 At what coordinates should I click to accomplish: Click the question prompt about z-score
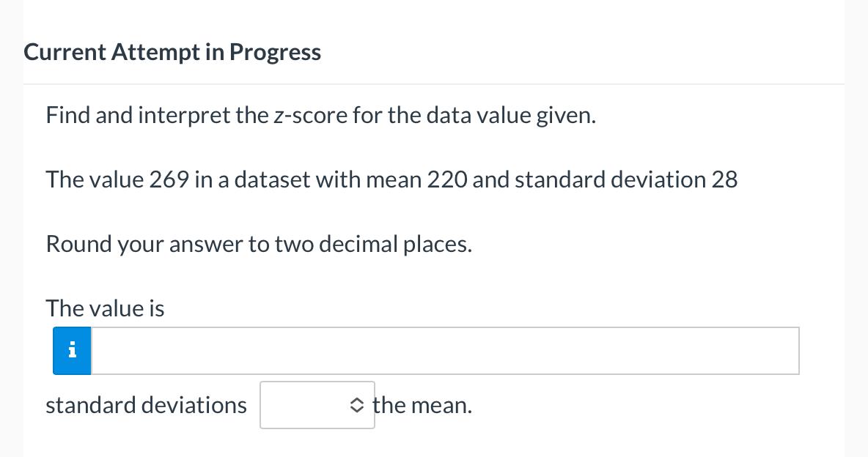tap(320, 114)
